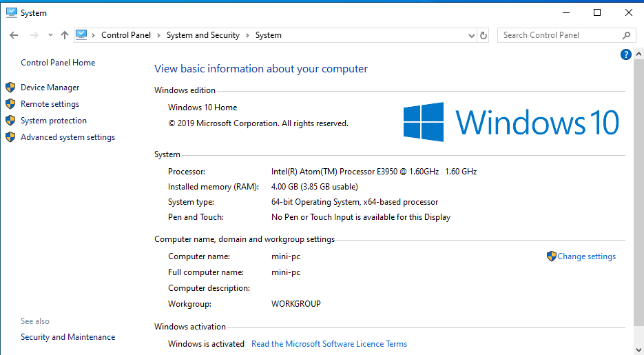Click the 2019 Microsoft Corporation copyright text
Viewport: 644px width, 355px height.
258,123
